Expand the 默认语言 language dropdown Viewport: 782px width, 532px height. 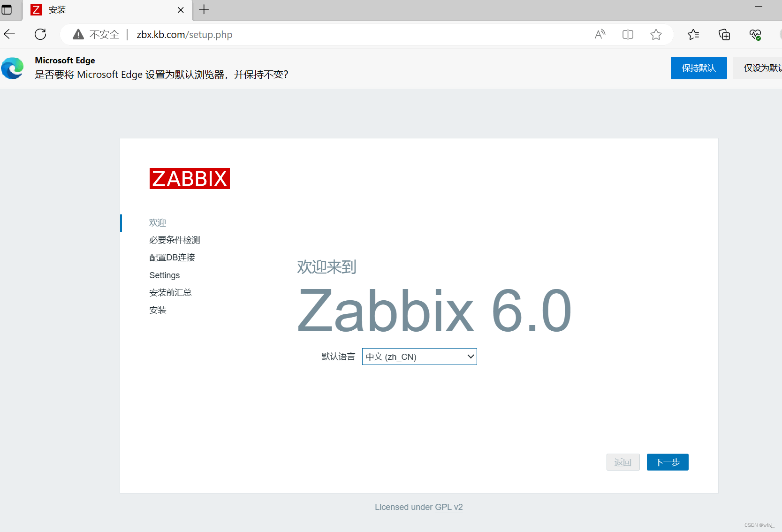tap(419, 357)
